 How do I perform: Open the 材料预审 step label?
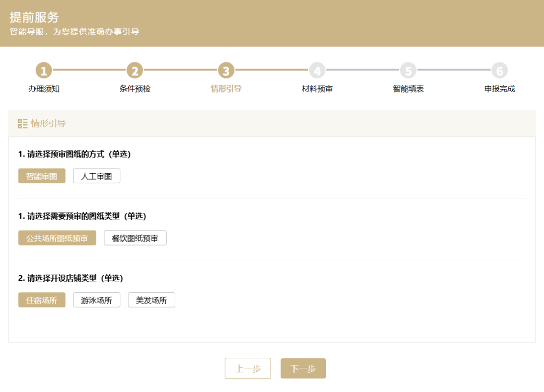pyautogui.click(x=317, y=89)
